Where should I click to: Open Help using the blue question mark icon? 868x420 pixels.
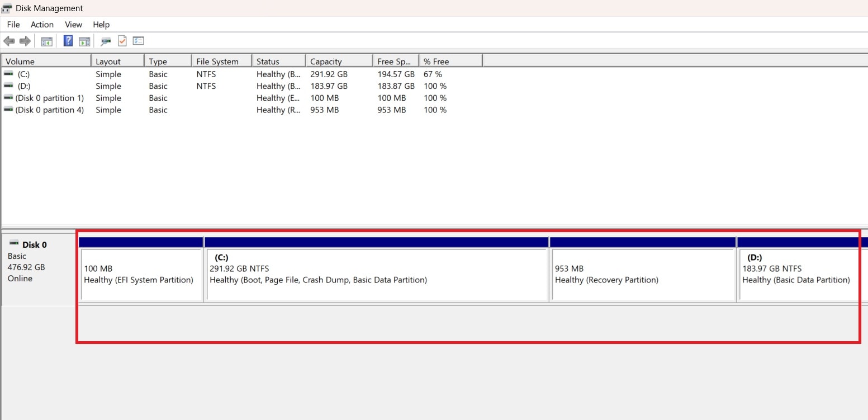[68, 40]
